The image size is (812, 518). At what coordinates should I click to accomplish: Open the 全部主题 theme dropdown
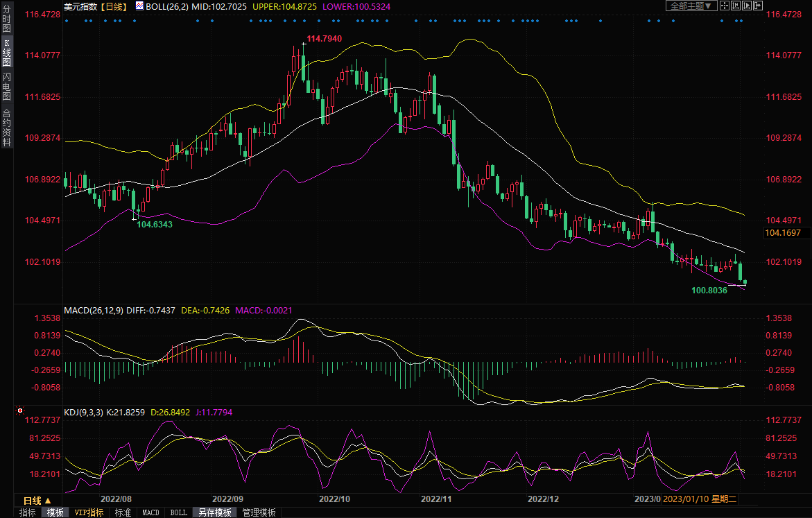[691, 6]
